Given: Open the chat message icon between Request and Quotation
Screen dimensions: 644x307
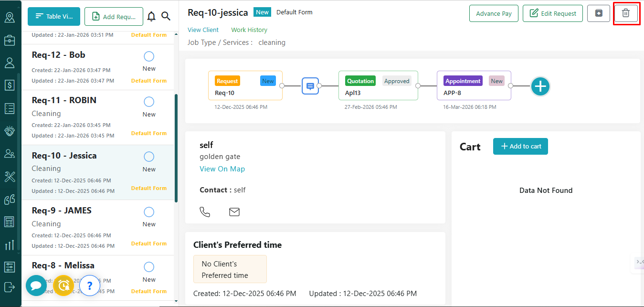Looking at the screenshot, I should pyautogui.click(x=310, y=86).
